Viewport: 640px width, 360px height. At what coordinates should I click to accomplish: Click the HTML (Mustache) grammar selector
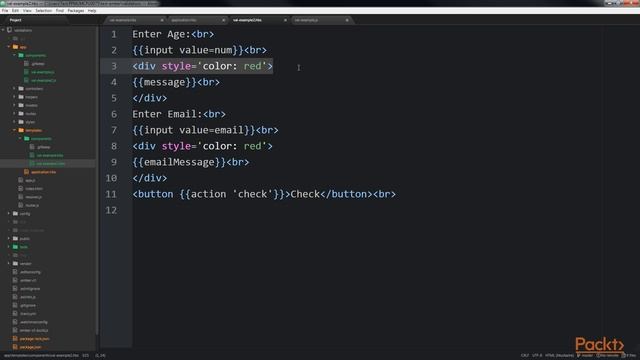(559, 356)
